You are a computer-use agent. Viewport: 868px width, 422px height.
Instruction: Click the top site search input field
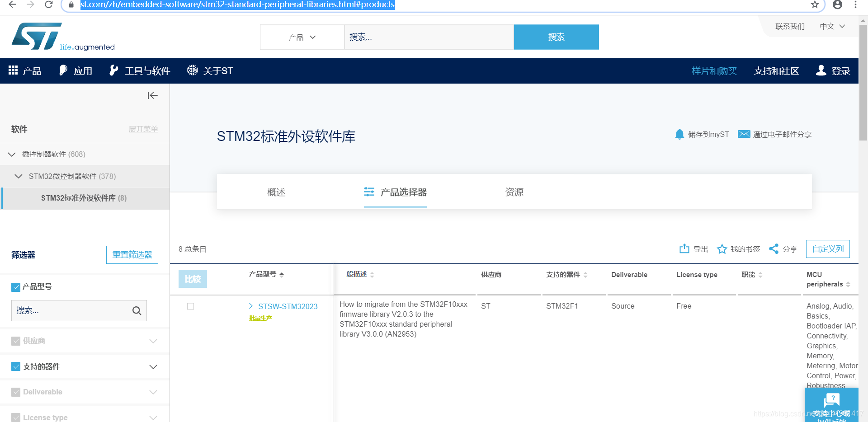tap(429, 37)
